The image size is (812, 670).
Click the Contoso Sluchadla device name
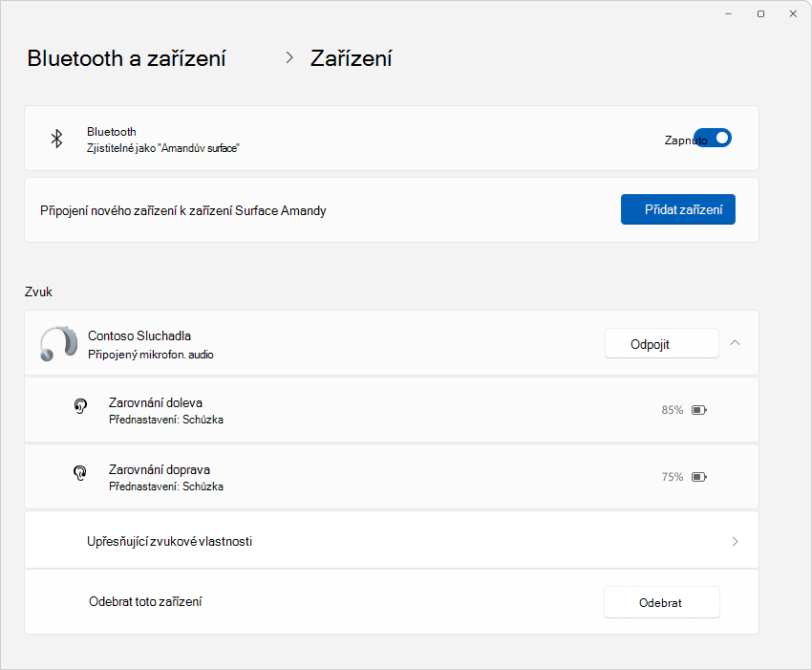[x=139, y=335]
